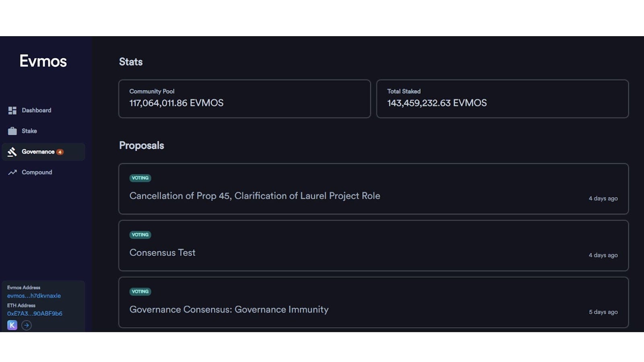
Task: Open the Cancellation of Prop 45 proposal
Action: tap(254, 196)
